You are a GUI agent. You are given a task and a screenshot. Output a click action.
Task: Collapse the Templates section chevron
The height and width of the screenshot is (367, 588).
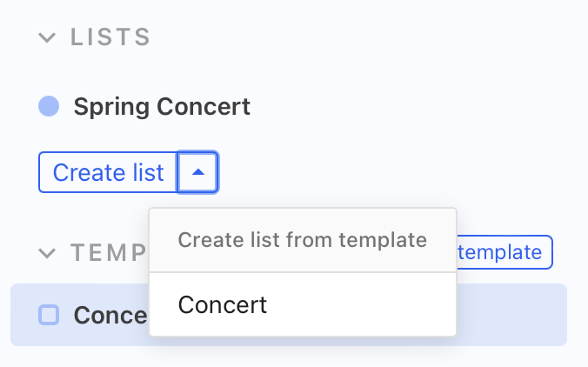pyautogui.click(x=48, y=253)
